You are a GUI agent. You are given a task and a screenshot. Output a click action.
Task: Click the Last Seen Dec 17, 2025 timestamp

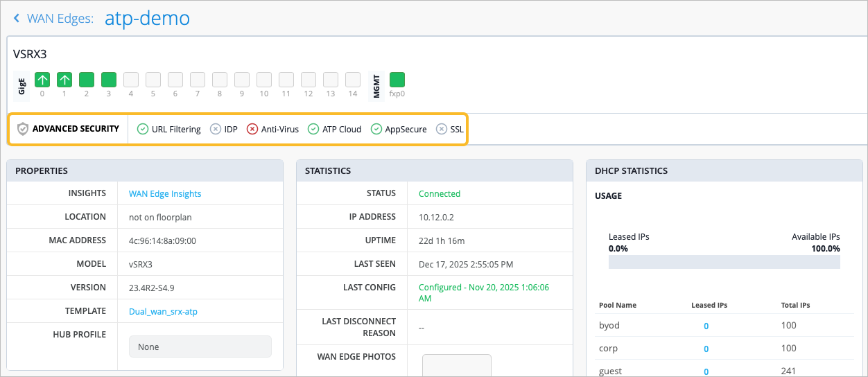coord(466,264)
